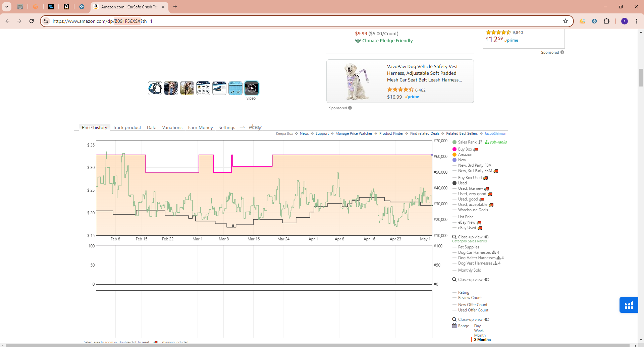Set chart range to Day

click(x=477, y=326)
